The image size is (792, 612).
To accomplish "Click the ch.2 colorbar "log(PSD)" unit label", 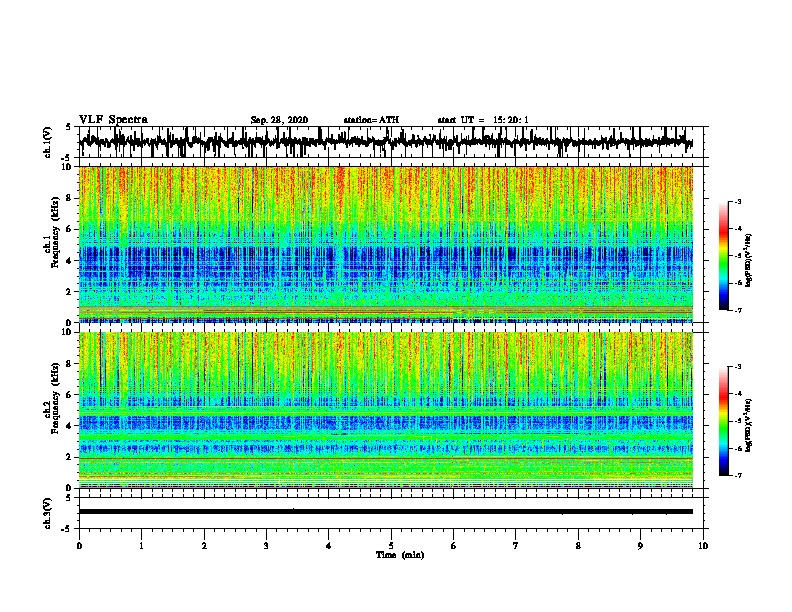I will pos(749,426).
